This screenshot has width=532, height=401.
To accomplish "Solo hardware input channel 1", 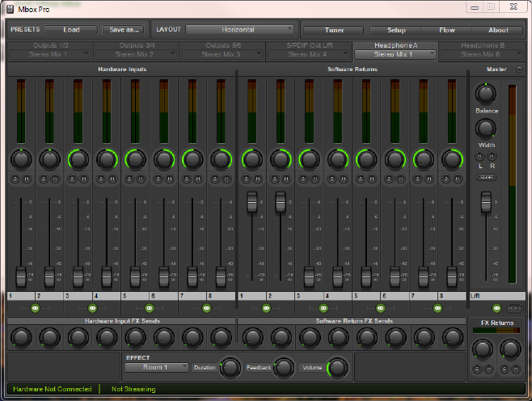I will click(x=15, y=179).
